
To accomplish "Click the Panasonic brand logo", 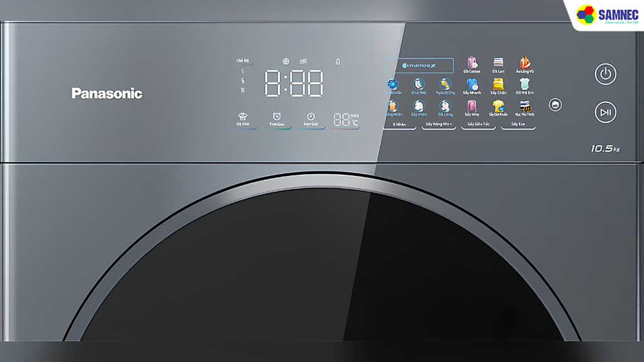I will point(107,94).
